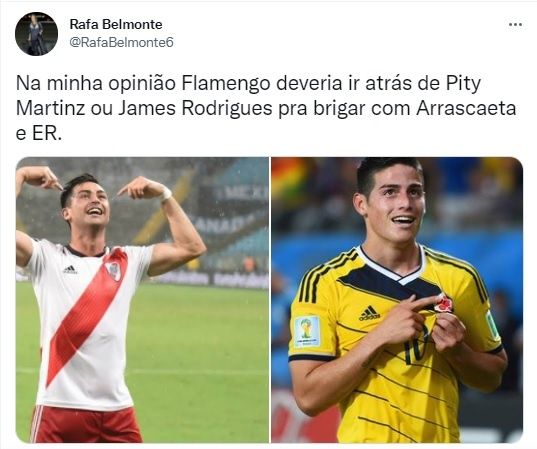Image resolution: width=537 pixels, height=449 pixels.
Task: Click the name James Rodrigues in tweet
Action: click(x=196, y=109)
